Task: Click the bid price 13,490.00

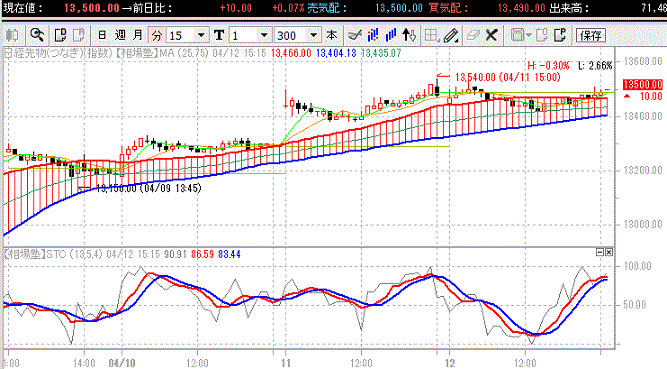Action: pyautogui.click(x=522, y=8)
